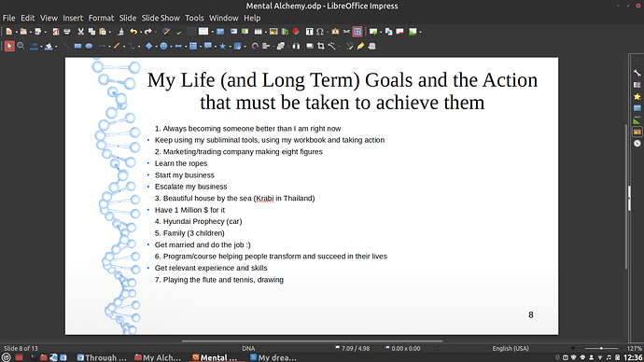
Task: Select the Ellipse shape tool
Action: tap(89, 46)
